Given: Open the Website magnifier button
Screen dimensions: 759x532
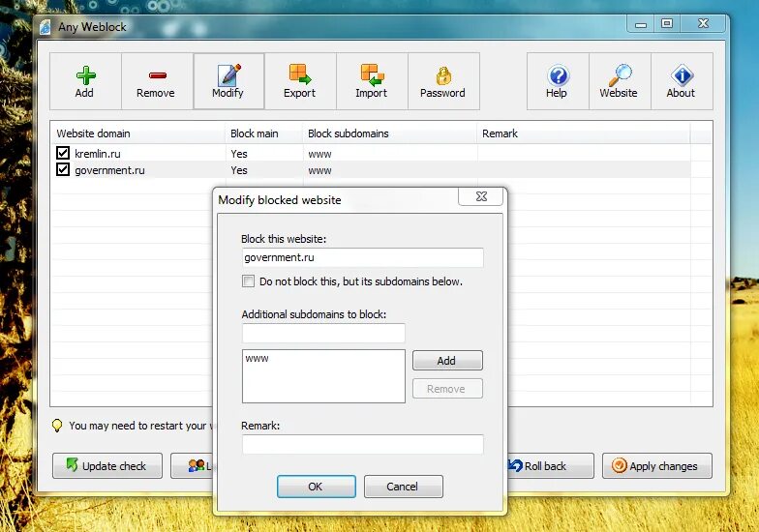Looking at the screenshot, I should click(x=620, y=81).
